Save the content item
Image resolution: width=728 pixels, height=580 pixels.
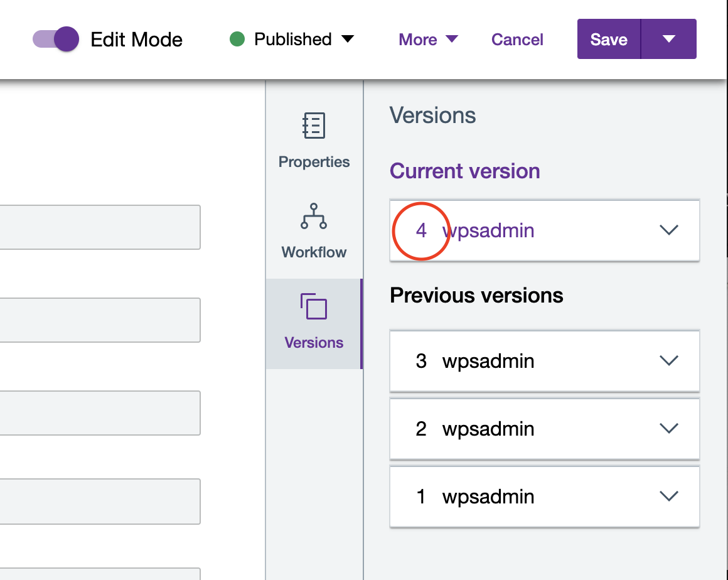pyautogui.click(x=609, y=40)
